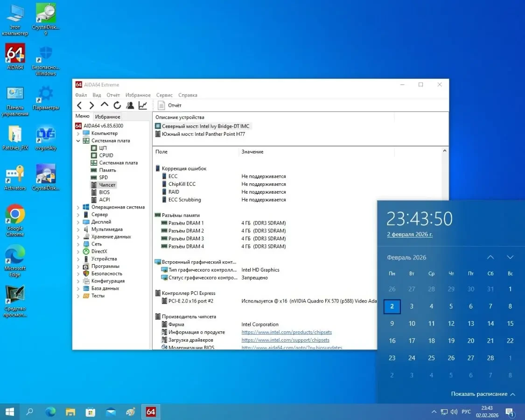Open the intel.com/support/chipsets link

(285, 340)
